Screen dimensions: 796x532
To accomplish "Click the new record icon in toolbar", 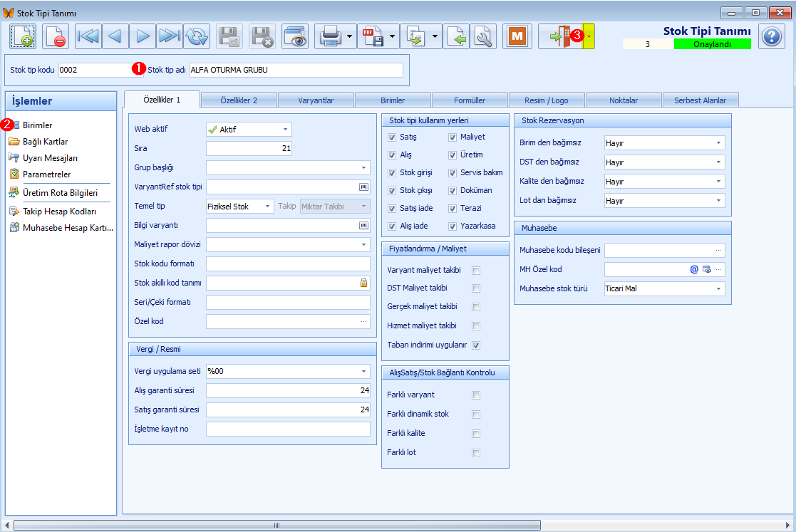I will click(x=22, y=36).
